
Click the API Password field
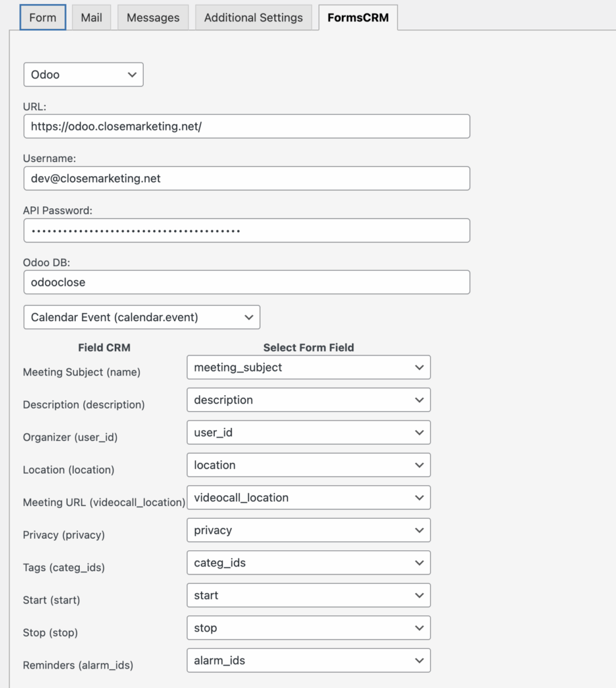click(247, 230)
